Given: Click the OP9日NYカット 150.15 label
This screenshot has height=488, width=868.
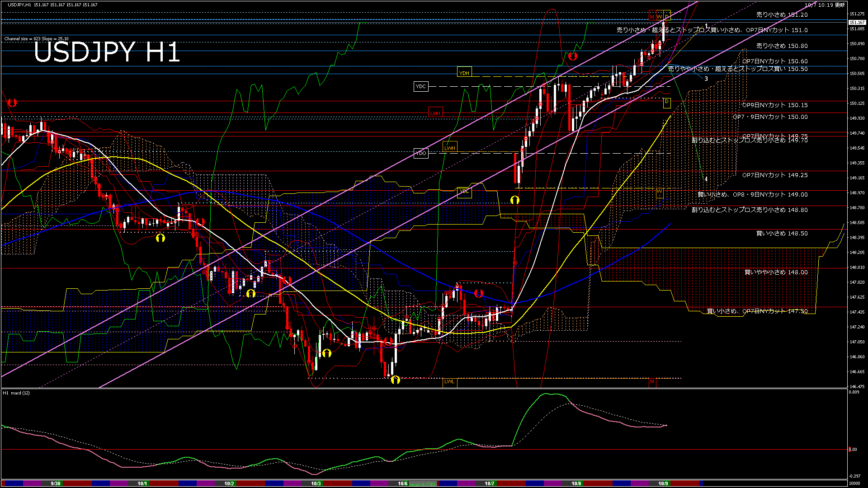Looking at the screenshot, I should [x=774, y=105].
